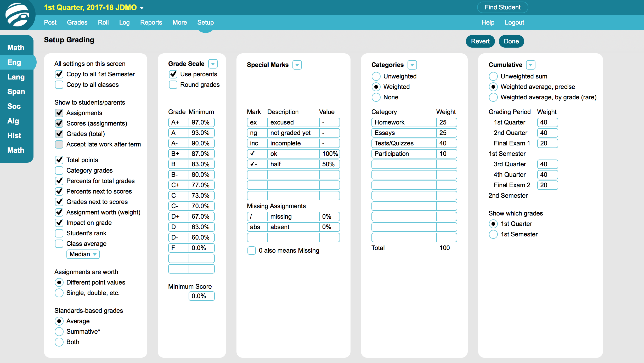Switch to the Span class tab
This screenshot has height=363, width=644.
[16, 92]
